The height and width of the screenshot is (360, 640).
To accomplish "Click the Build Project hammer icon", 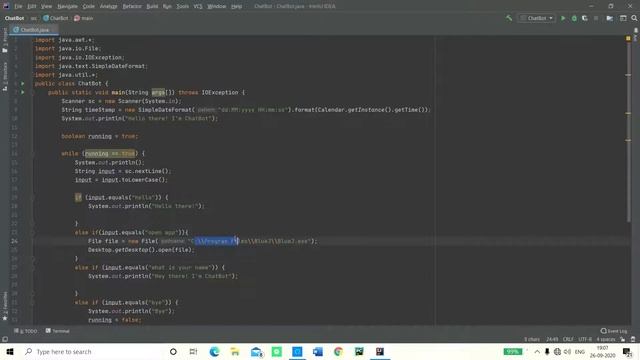I will 509,18.
